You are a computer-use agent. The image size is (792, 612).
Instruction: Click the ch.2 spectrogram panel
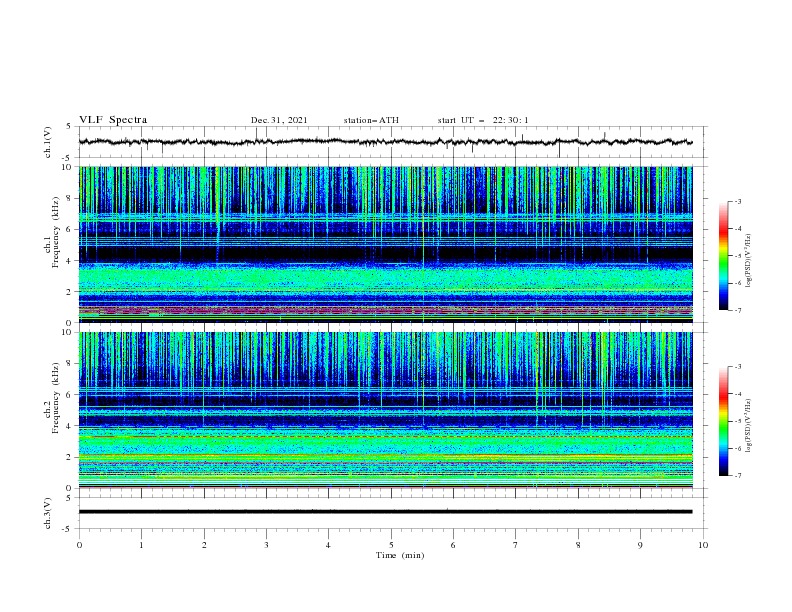click(x=386, y=410)
